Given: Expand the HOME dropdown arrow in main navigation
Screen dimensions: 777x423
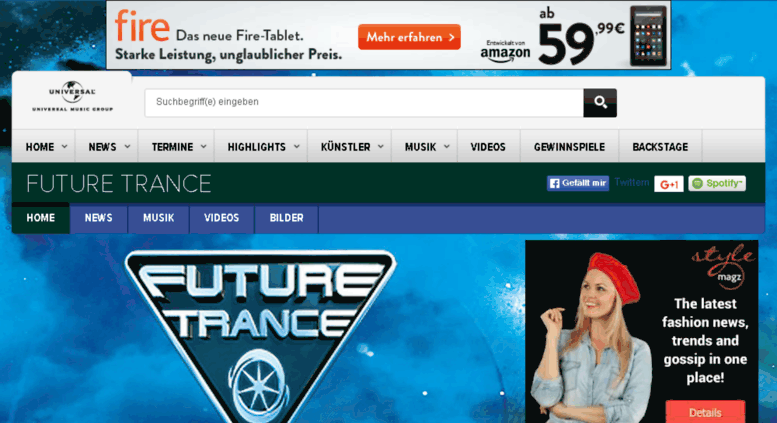Looking at the screenshot, I should (x=64, y=147).
